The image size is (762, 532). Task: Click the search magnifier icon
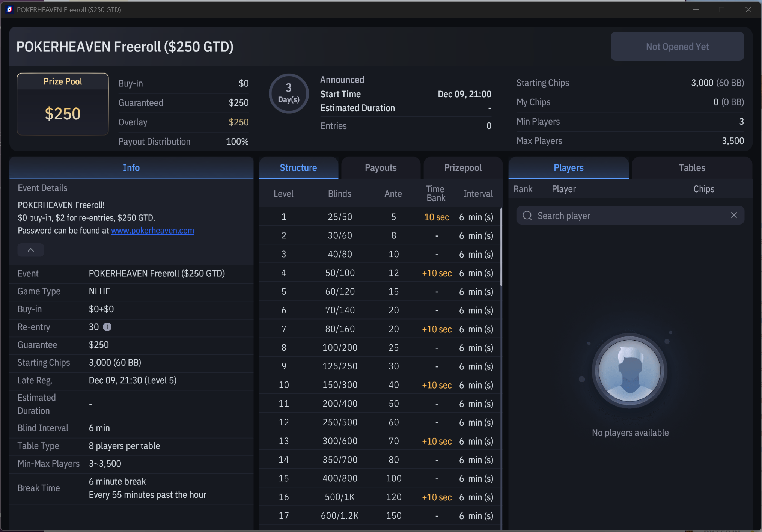click(x=527, y=216)
